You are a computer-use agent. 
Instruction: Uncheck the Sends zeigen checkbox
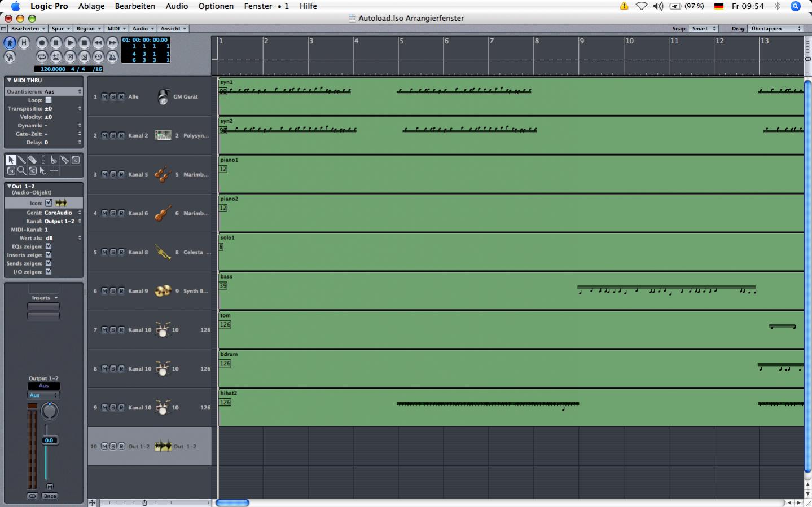pos(49,263)
